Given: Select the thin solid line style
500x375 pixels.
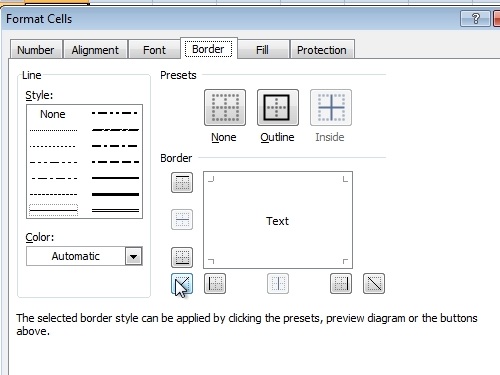Looking at the screenshot, I should click(x=53, y=210).
